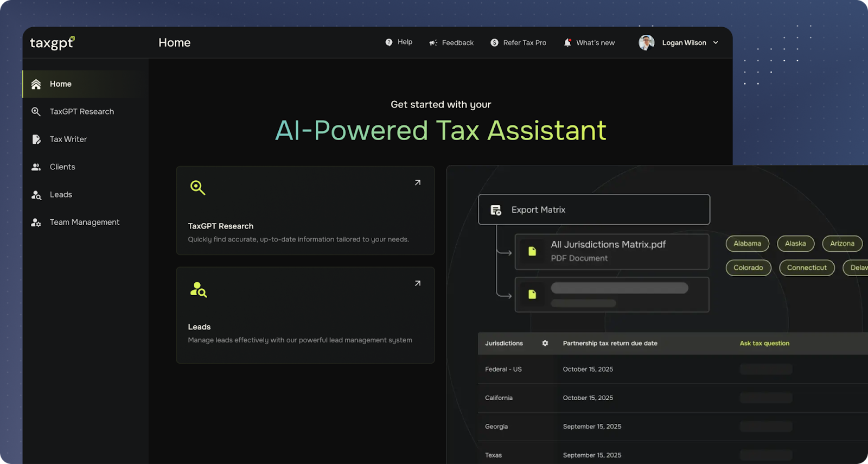Click the What's new bell icon
The width and height of the screenshot is (868, 464).
[567, 42]
